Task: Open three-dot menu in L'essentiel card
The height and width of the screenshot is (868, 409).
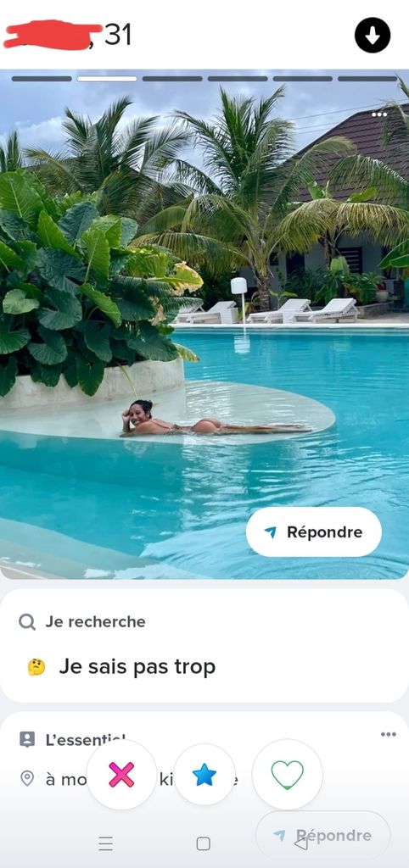Action: pyautogui.click(x=389, y=735)
